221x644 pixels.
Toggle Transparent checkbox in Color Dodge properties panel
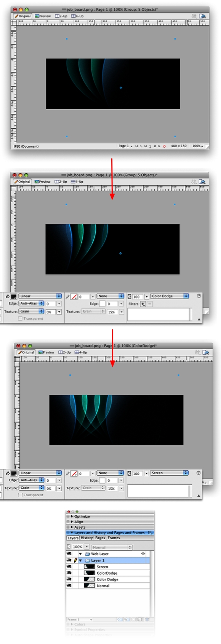coord(20,318)
